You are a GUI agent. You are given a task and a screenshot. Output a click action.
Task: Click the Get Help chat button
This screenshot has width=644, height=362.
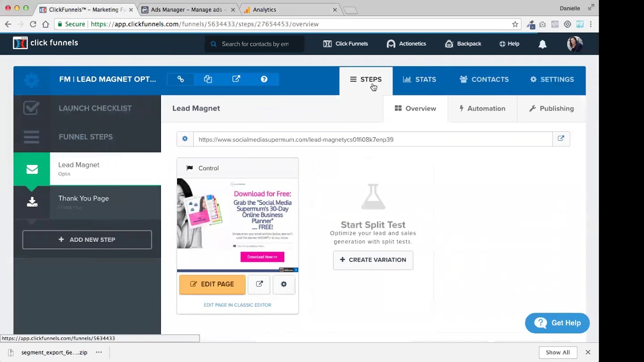click(x=557, y=323)
